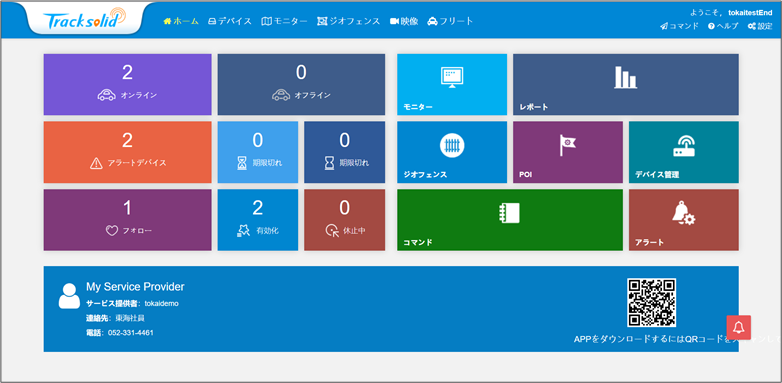Image resolution: width=782 pixels, height=383 pixels.
Task: Click the モニター tile label
Action: pyautogui.click(x=418, y=107)
